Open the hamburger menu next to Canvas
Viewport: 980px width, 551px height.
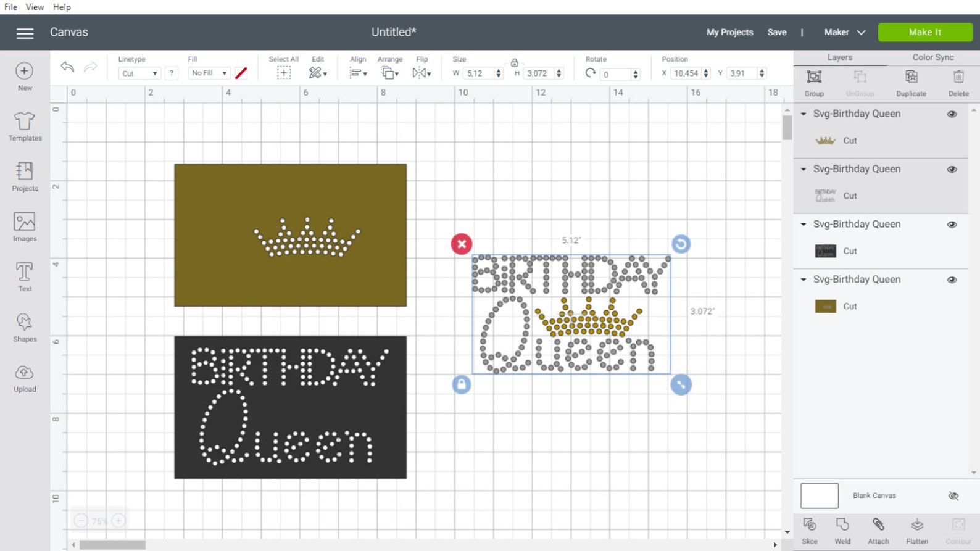(x=25, y=33)
